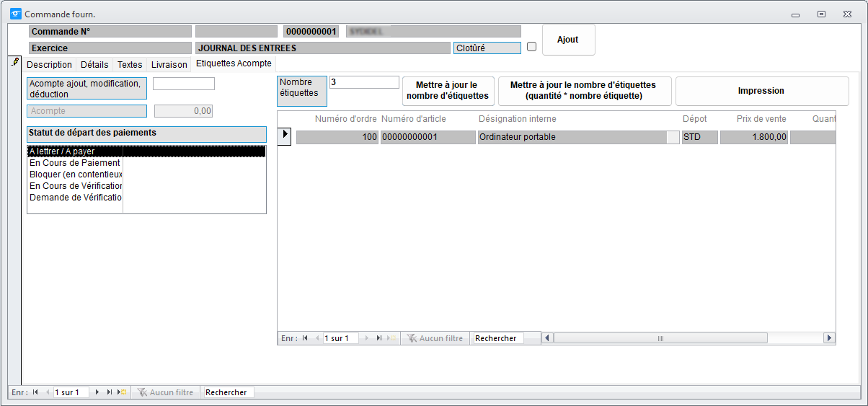Click the subform record number box 1 sur 1
868x406 pixels.
tap(340, 338)
